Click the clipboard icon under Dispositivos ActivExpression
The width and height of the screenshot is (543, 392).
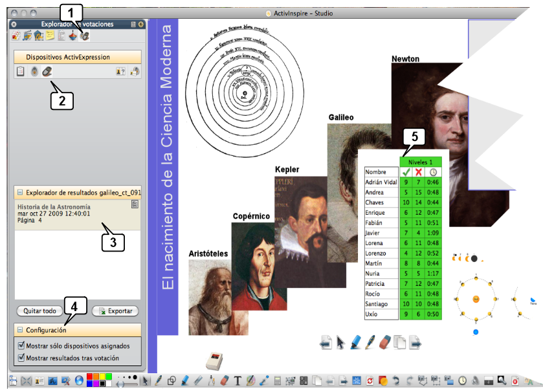[x=21, y=72]
